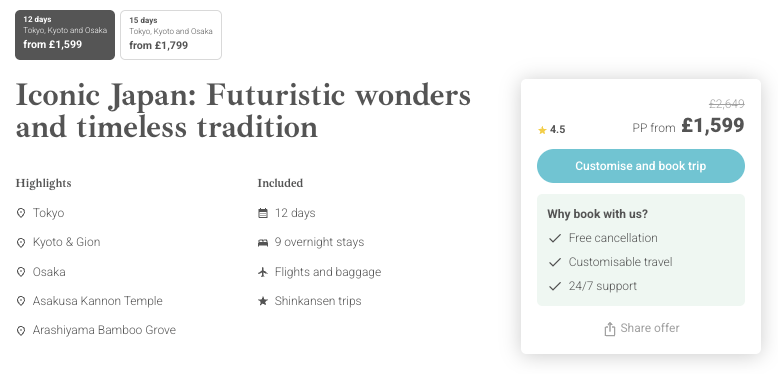
Task: Click the calendar icon beside 12 days
Action: point(263,213)
